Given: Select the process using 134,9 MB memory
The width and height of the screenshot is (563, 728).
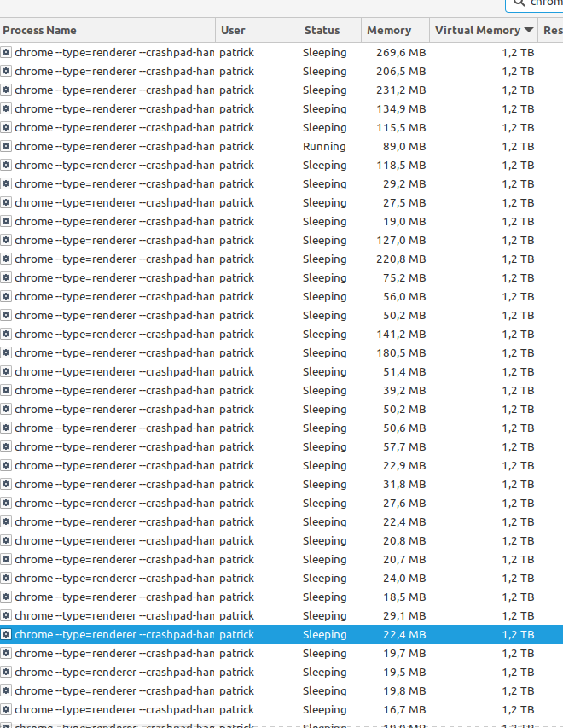Looking at the screenshot, I should click(x=281, y=108).
